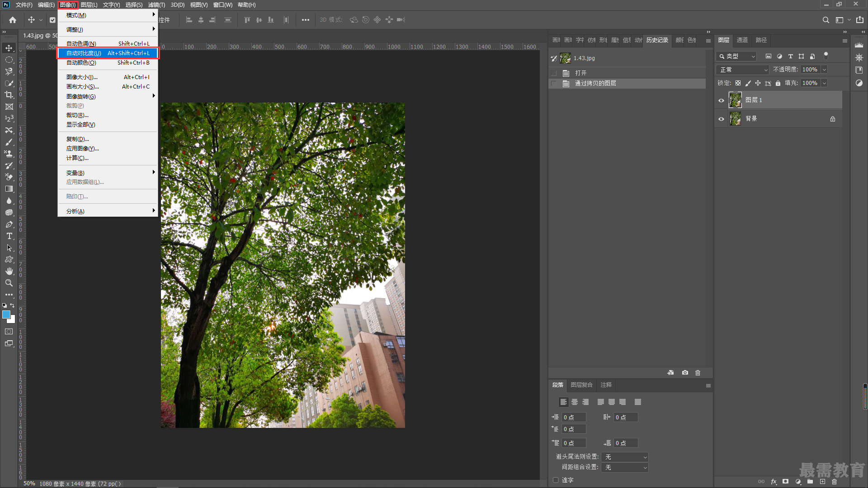Hide the 背景 layer
Viewport: 868px width, 488px height.
click(721, 119)
